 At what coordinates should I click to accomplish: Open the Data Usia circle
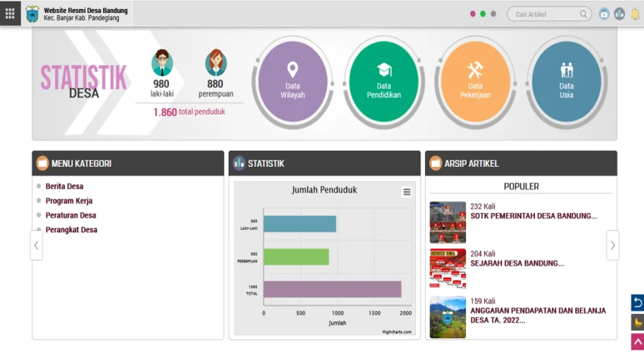tap(567, 82)
